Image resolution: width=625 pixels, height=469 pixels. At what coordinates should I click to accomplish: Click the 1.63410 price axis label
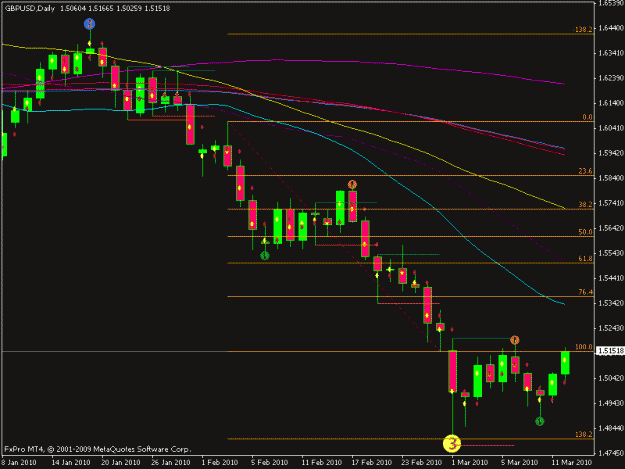610,53
